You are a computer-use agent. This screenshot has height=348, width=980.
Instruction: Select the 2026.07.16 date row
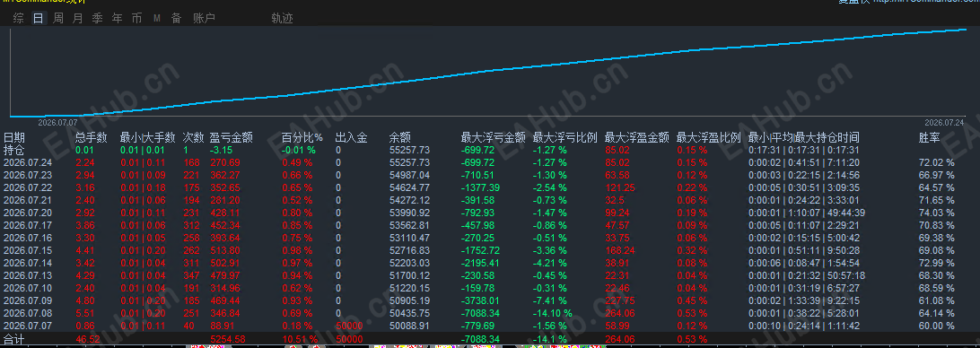[x=28, y=238]
